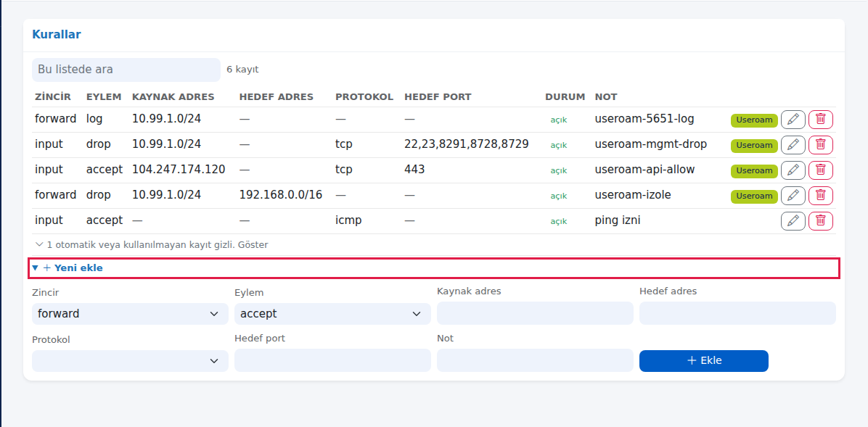Toggle açık status of useroam-izole
868x427 pixels.
point(559,196)
